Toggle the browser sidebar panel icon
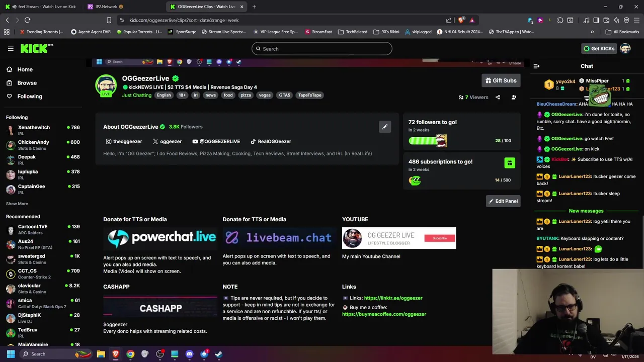 pos(596,20)
